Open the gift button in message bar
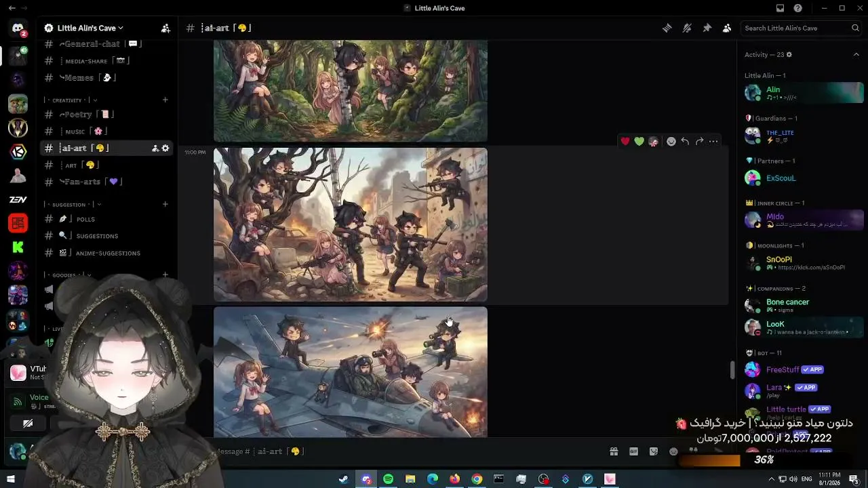 614,451
